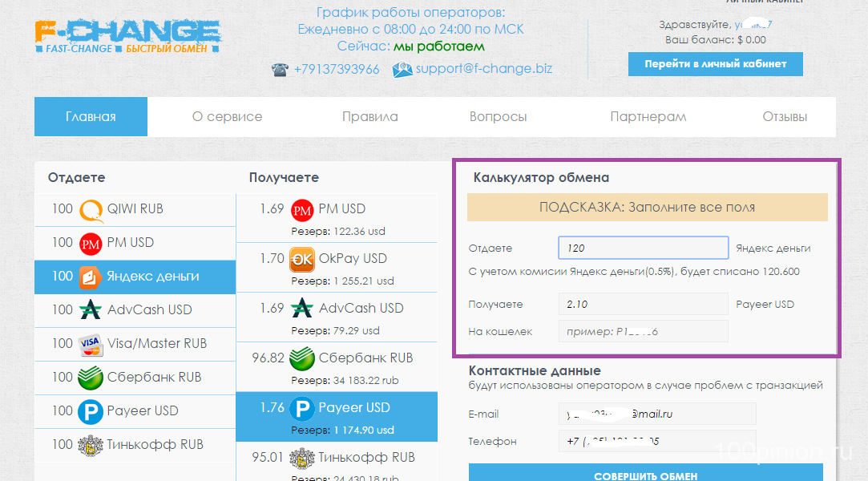Select the Сбербанк RUB icon in Получаете
The height and width of the screenshot is (481, 868).
tap(302, 358)
